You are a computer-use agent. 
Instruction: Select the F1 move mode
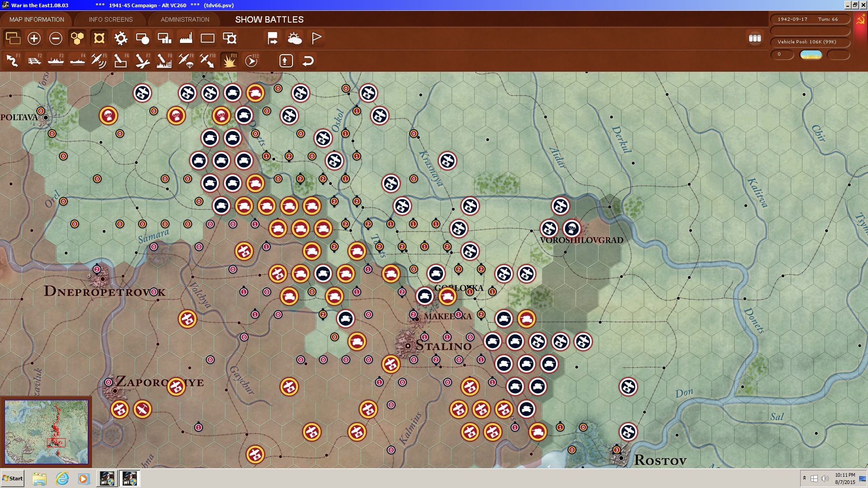pos(13,61)
